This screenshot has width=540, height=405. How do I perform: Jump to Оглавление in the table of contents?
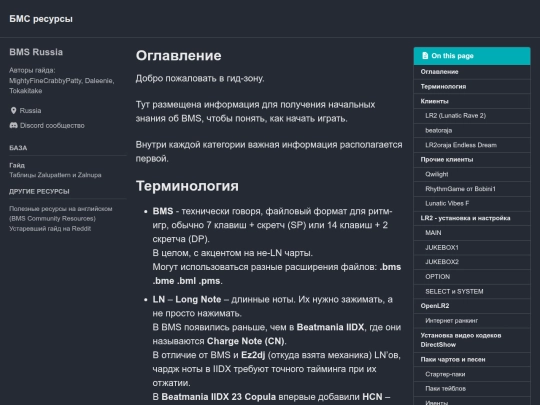click(472, 72)
